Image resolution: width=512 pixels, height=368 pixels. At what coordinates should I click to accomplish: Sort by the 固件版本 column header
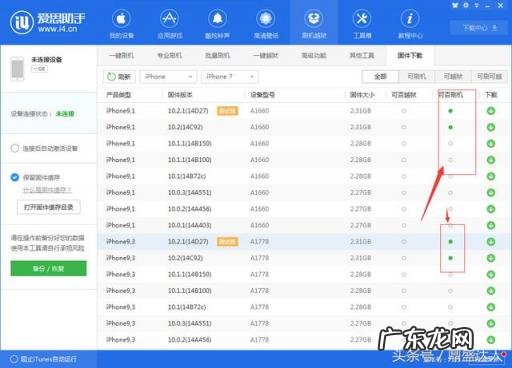point(180,95)
